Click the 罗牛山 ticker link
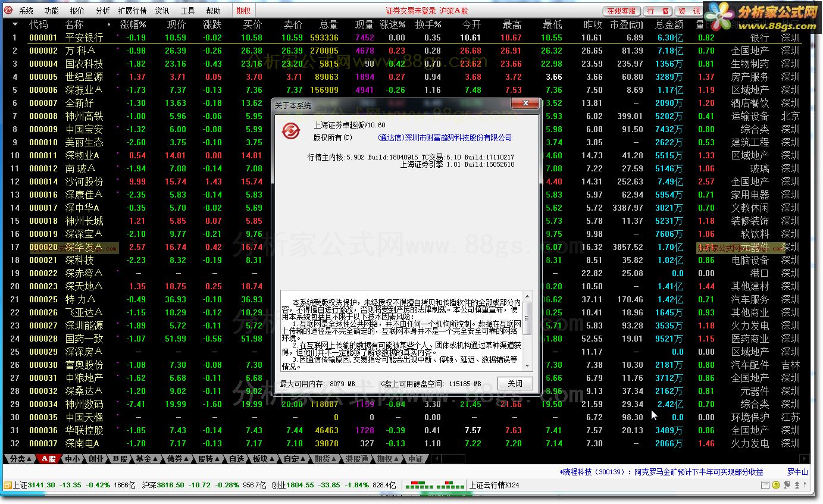This screenshot has height=504, width=823. 797,472
